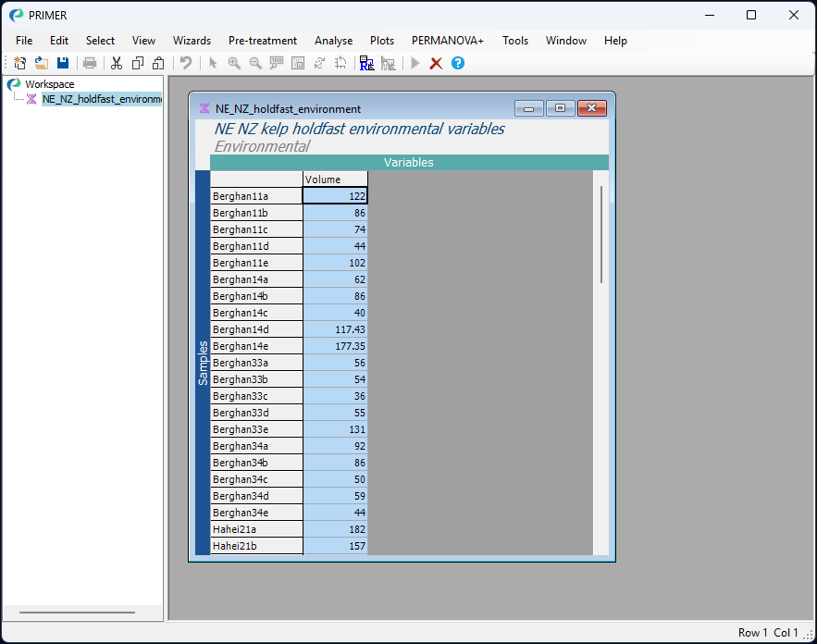Click the Copy toolbar icon
Viewport: 817px width, 644px height.
138,63
